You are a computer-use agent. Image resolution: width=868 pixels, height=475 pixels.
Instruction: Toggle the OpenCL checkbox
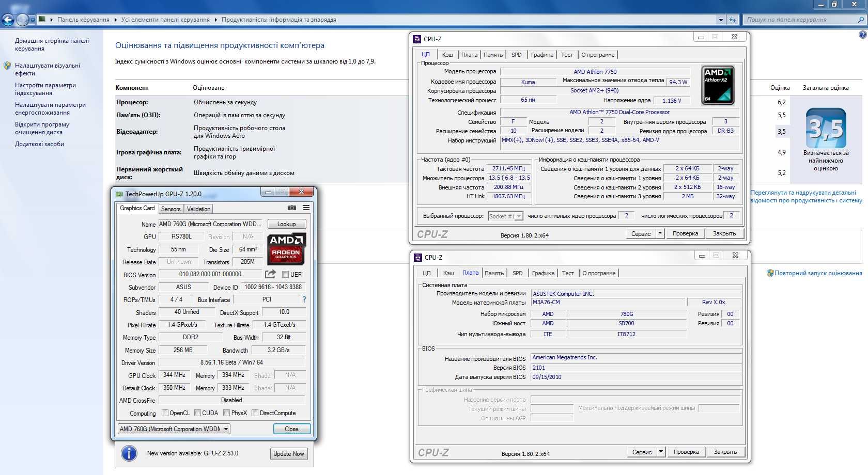pyautogui.click(x=165, y=413)
